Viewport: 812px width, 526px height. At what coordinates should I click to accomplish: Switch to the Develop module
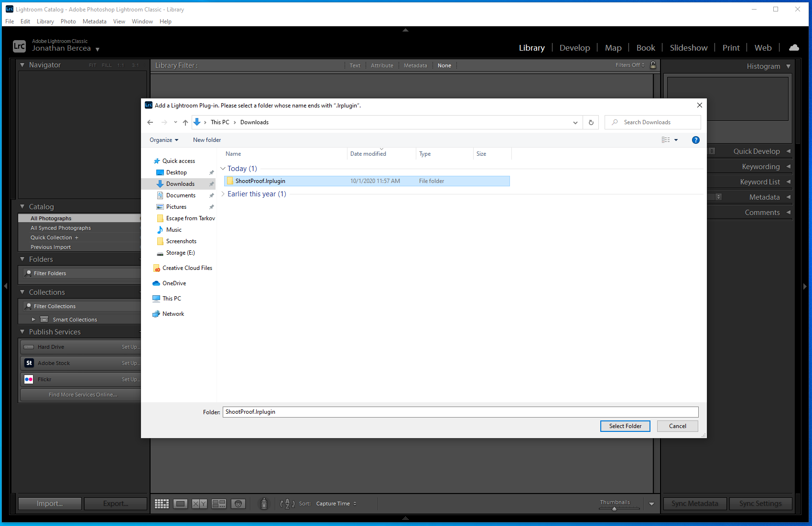tap(574, 48)
